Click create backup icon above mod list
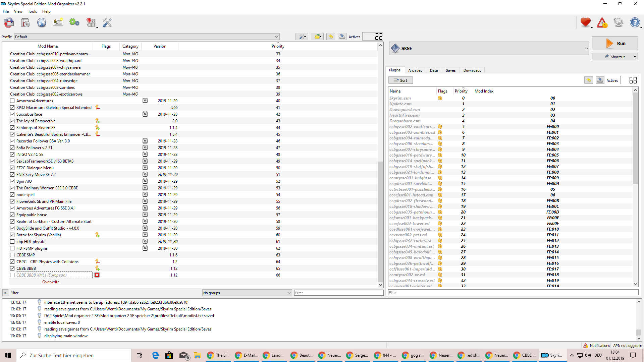 point(342,37)
